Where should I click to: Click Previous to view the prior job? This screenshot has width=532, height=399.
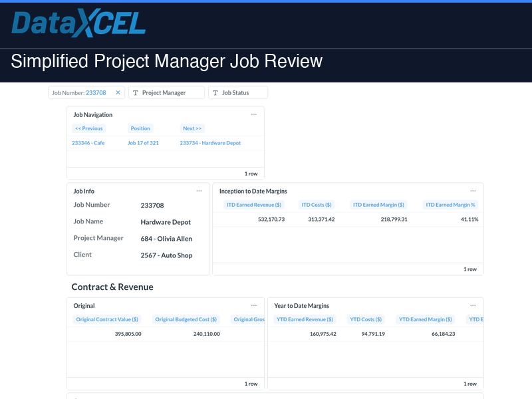[89, 128]
